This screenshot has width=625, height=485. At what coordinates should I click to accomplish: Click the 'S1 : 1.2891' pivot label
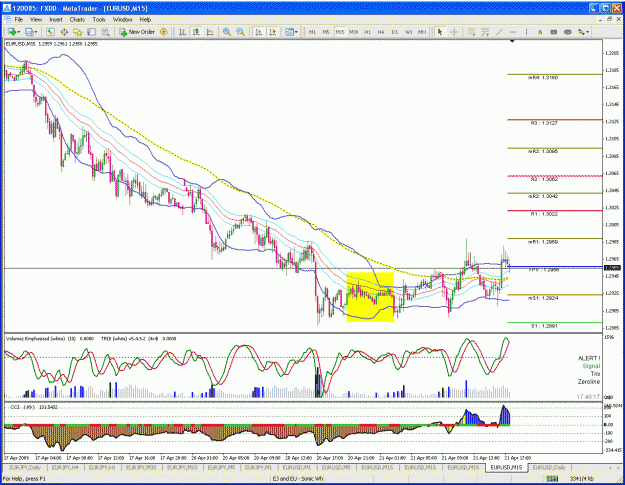click(544, 326)
